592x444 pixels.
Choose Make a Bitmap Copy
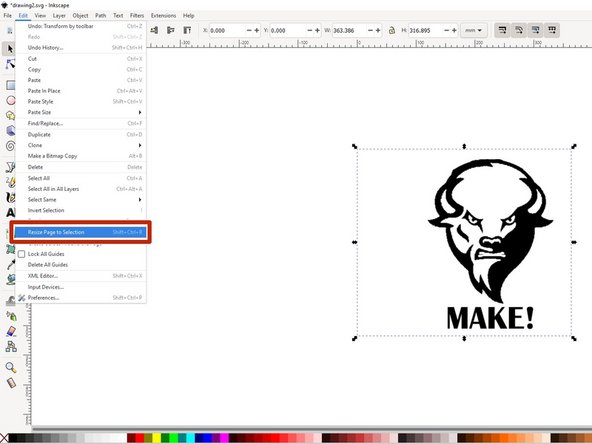[81, 156]
